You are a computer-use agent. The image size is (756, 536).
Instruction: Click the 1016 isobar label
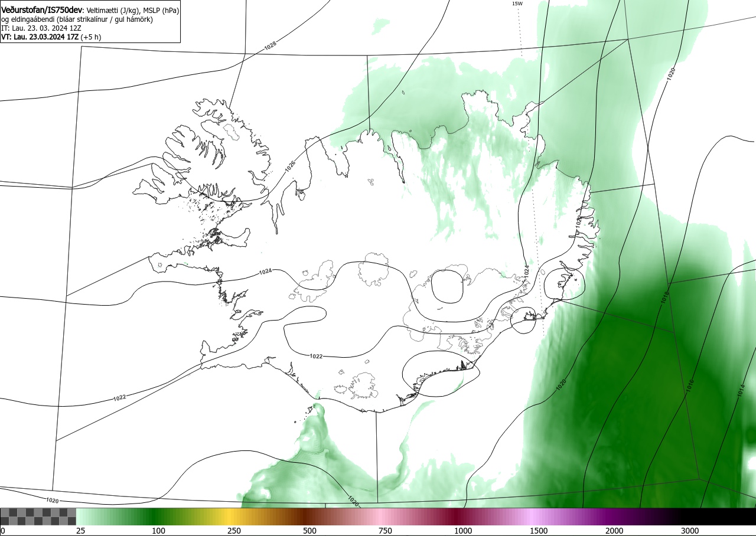coord(689,386)
